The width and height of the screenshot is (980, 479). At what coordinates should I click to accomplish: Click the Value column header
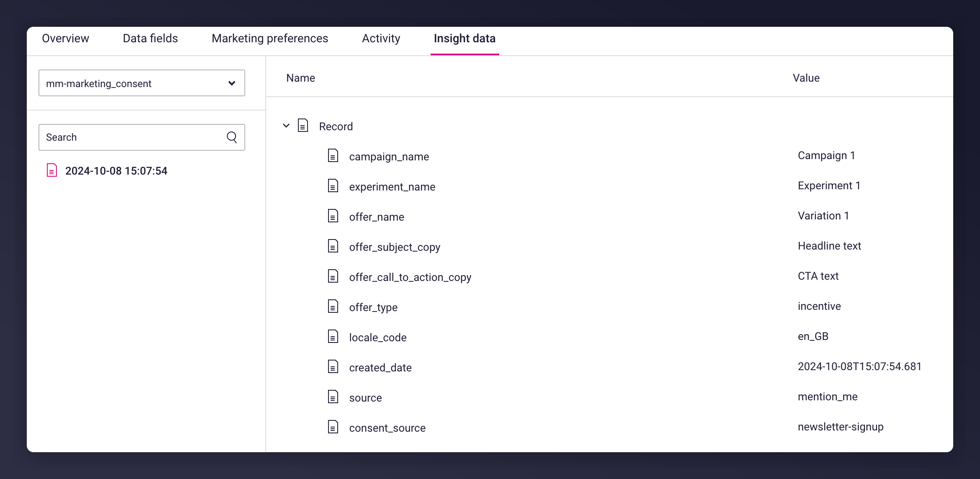(806, 78)
